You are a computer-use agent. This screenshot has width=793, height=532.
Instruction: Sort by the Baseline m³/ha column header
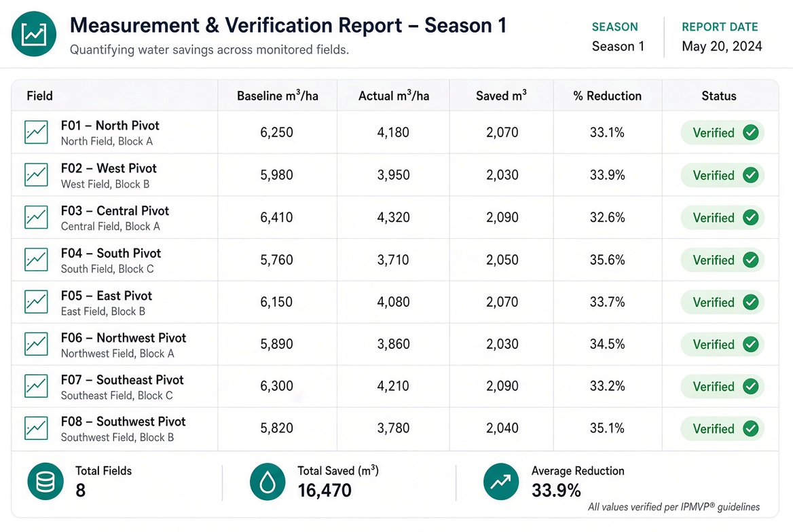coord(278,96)
